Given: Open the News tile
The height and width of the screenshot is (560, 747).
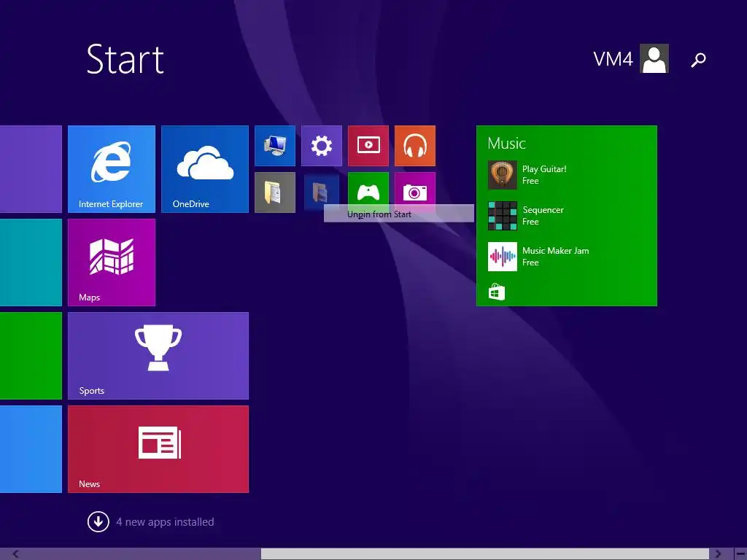Looking at the screenshot, I should [158, 449].
